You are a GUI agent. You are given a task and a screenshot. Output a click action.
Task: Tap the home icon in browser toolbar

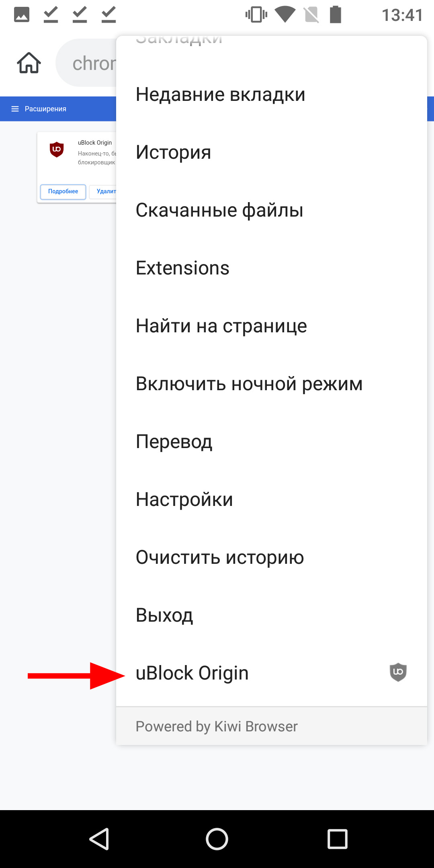(29, 63)
